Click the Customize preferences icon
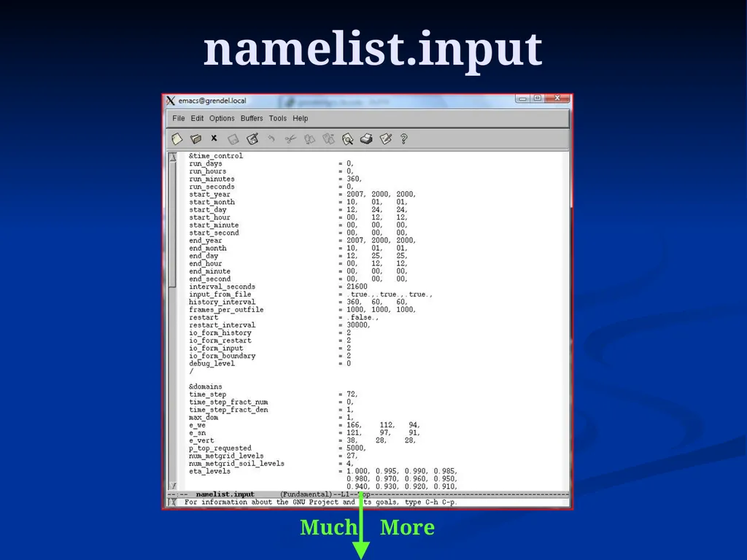The image size is (747, 560). coord(385,139)
